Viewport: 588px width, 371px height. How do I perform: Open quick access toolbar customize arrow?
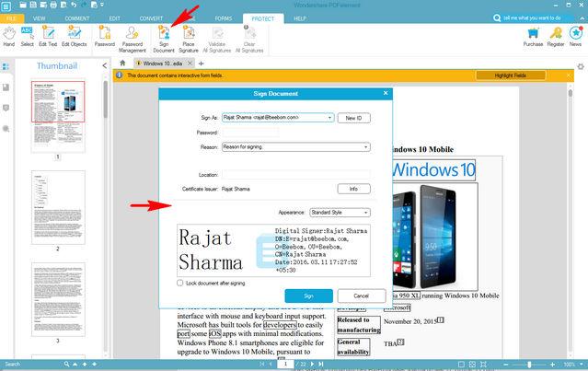pos(102,5)
